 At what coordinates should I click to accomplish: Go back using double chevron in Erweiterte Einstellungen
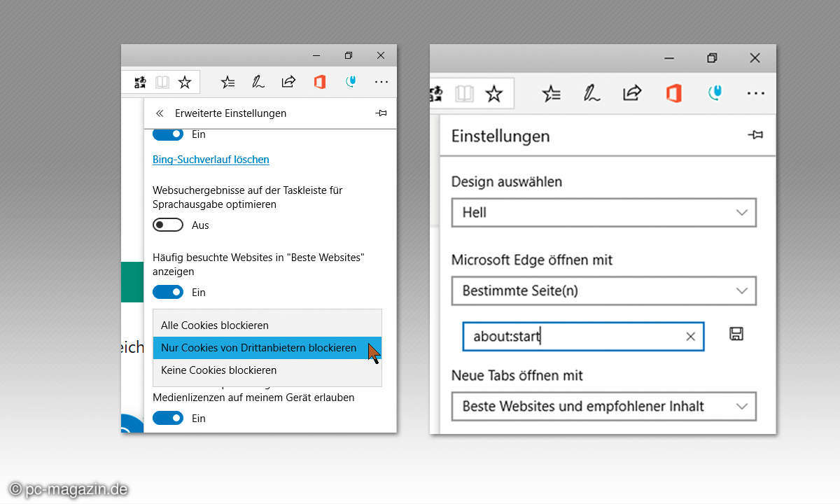click(160, 113)
